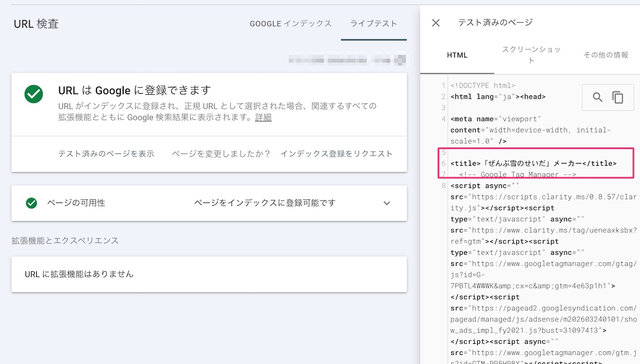640x364 pixels.
Task: Open the その他の情報 tab
Action: (x=605, y=55)
